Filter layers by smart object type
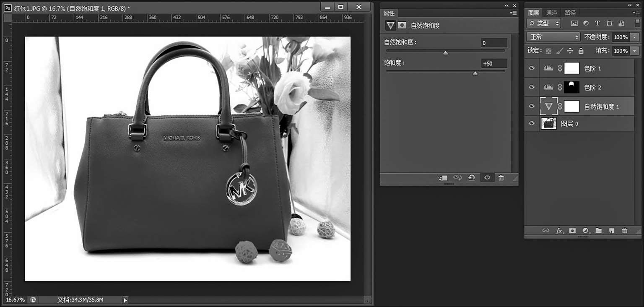Screen dimensions: 644x307 (621, 23)
